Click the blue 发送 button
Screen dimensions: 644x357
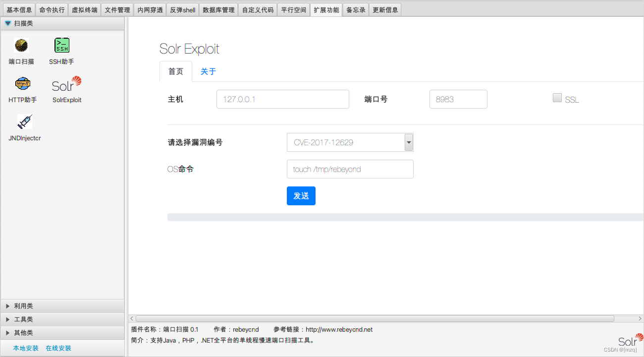pyautogui.click(x=301, y=196)
